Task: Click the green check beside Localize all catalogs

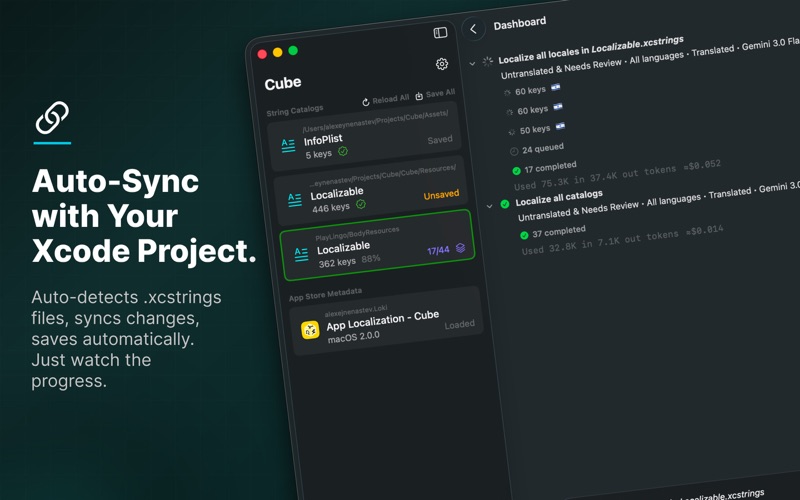Action: pos(505,204)
